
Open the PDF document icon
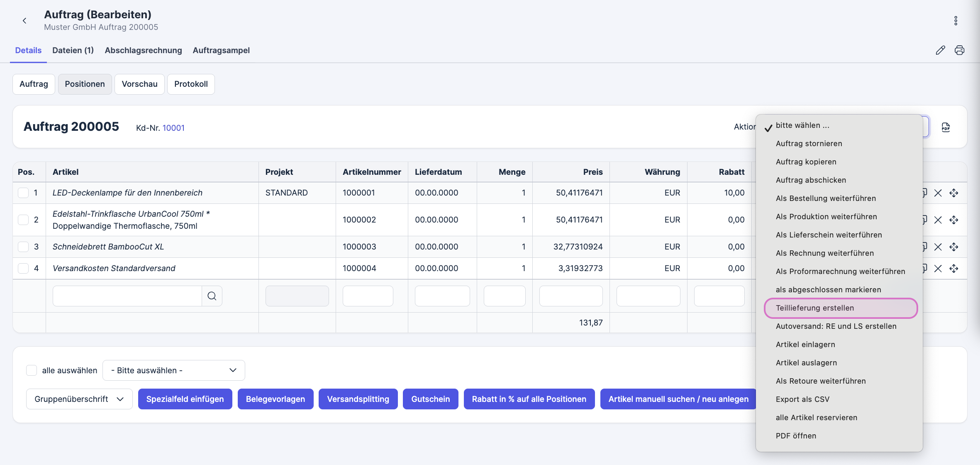coord(946,127)
